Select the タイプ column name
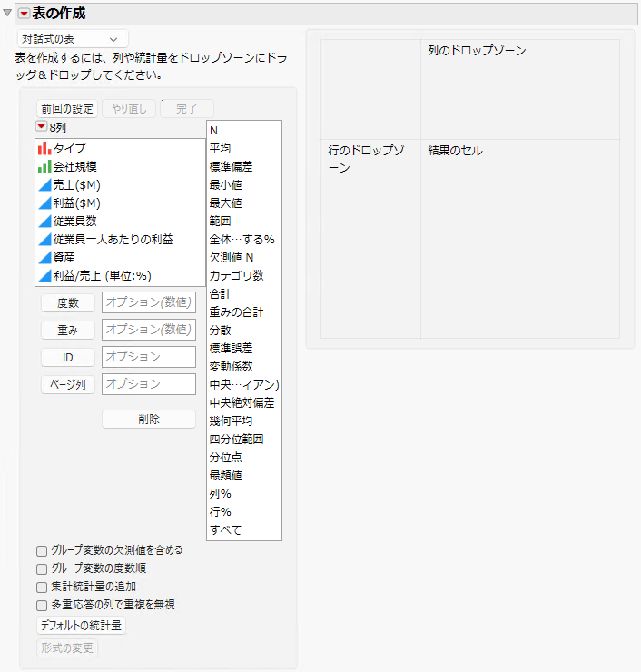The height and width of the screenshot is (672, 641). pos(69,148)
